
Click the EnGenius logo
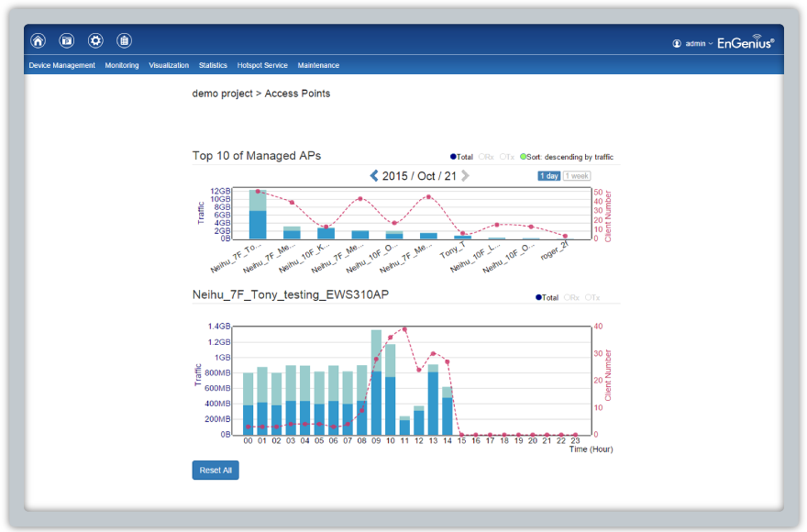tap(746, 42)
